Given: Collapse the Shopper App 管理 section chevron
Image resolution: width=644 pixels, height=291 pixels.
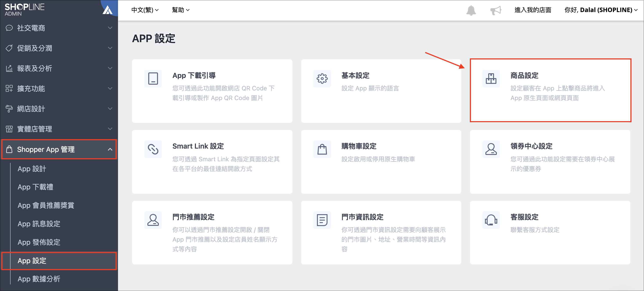Looking at the screenshot, I should 110,149.
